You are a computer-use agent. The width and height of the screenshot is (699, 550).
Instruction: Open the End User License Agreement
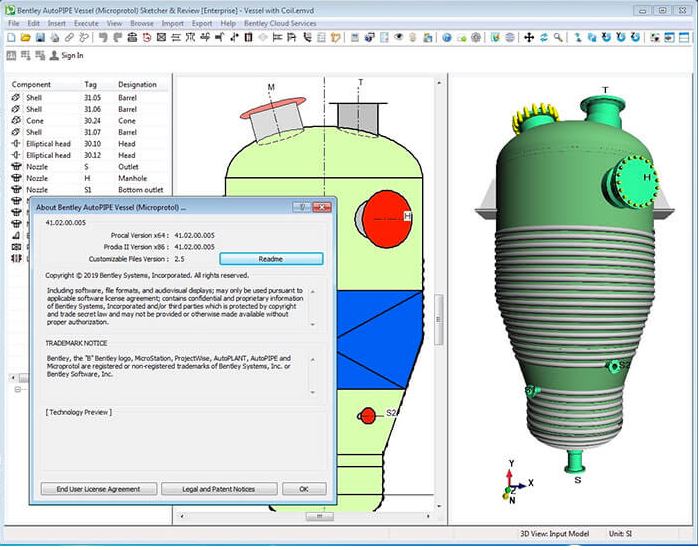point(99,489)
